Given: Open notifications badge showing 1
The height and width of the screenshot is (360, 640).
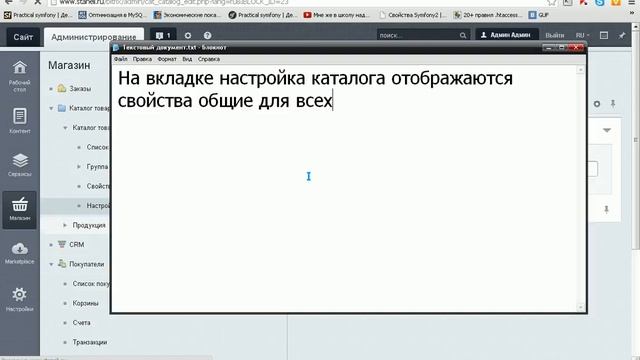Looking at the screenshot, I should (163, 36).
